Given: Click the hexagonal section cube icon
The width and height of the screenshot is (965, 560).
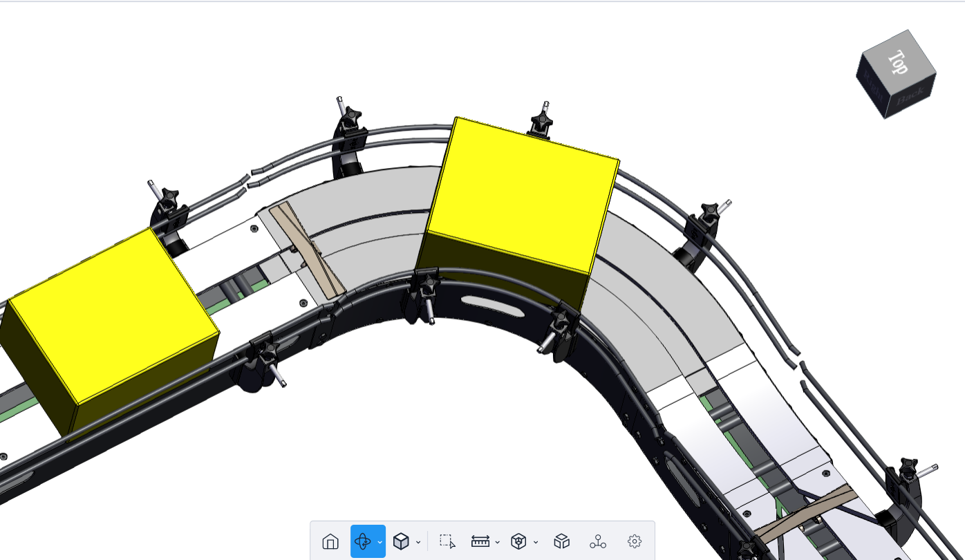Looking at the screenshot, I should (518, 541).
